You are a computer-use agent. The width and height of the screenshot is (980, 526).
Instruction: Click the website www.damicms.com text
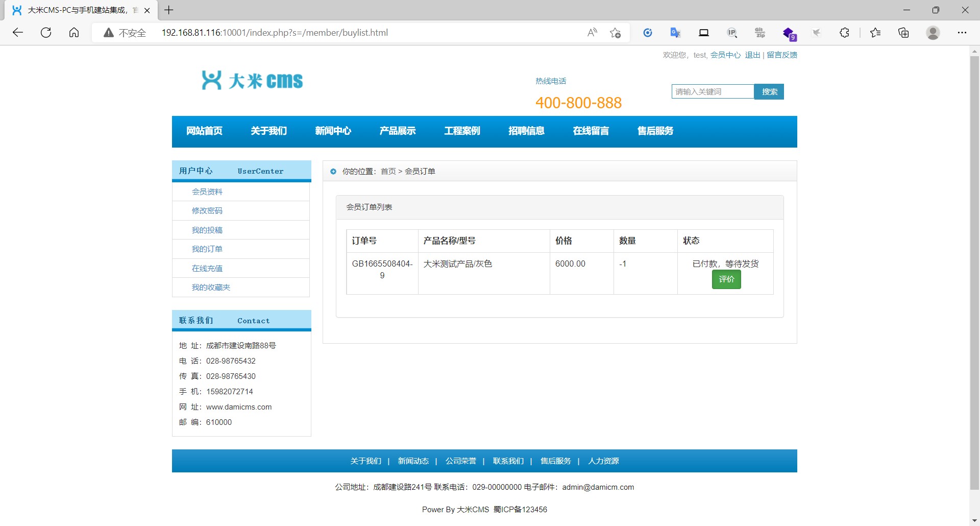point(239,407)
